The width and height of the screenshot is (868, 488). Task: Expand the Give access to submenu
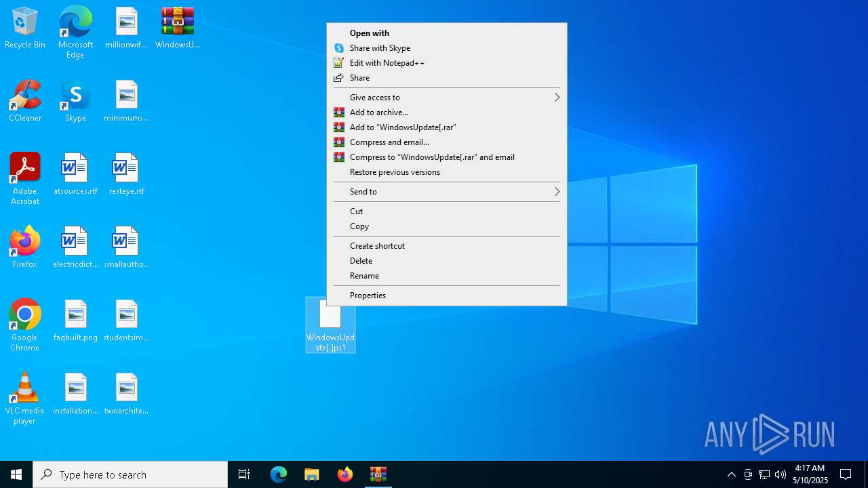(x=447, y=98)
